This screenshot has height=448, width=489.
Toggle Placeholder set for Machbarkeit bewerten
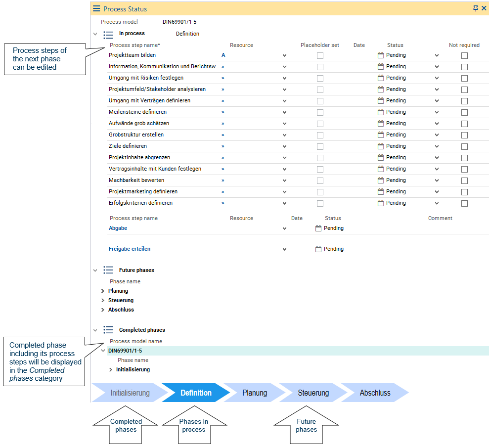320,180
